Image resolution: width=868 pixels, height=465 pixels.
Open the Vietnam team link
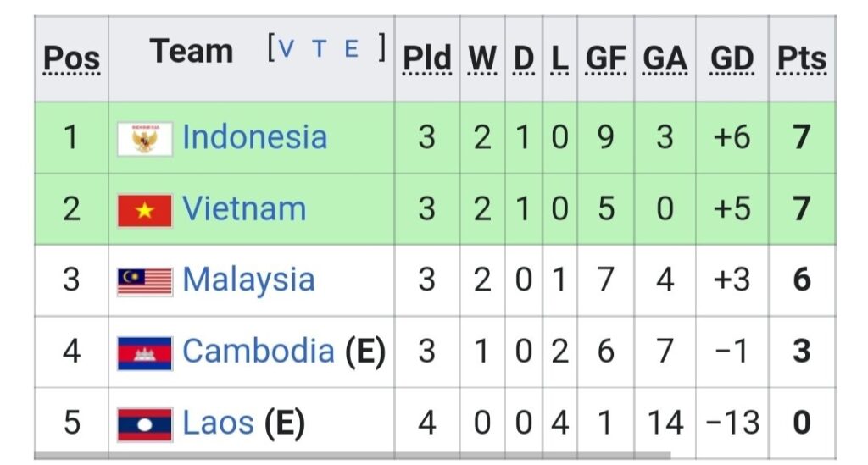[x=244, y=209]
